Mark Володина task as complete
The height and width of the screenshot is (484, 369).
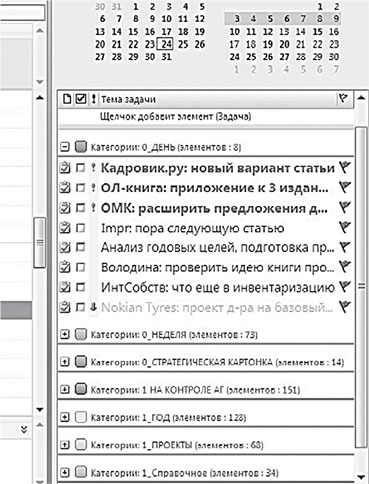point(80,267)
